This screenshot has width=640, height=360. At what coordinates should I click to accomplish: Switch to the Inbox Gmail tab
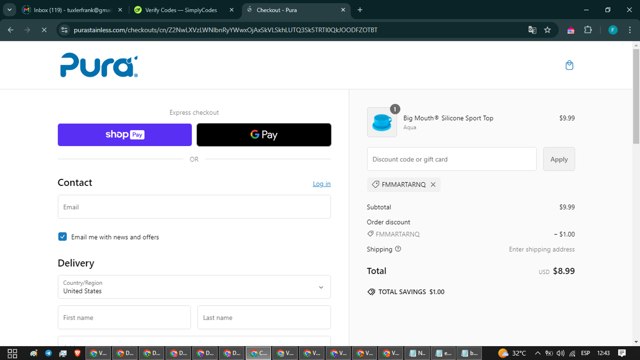[72, 10]
